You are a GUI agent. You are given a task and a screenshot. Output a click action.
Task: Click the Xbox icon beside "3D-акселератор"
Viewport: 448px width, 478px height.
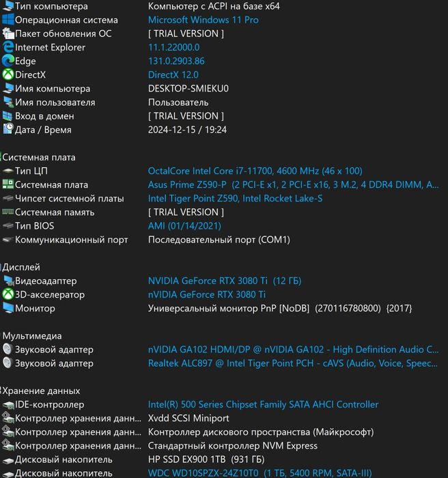click(x=8, y=294)
